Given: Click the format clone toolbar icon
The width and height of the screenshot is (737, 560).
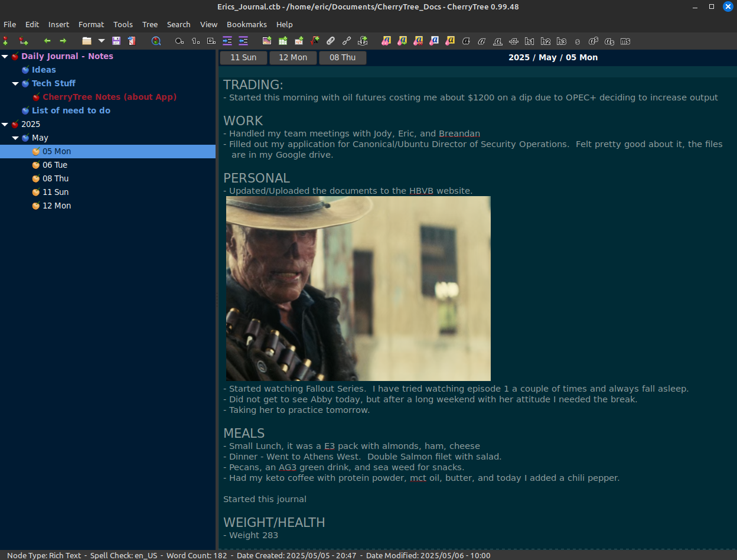Looking at the screenshot, I should tap(386, 41).
